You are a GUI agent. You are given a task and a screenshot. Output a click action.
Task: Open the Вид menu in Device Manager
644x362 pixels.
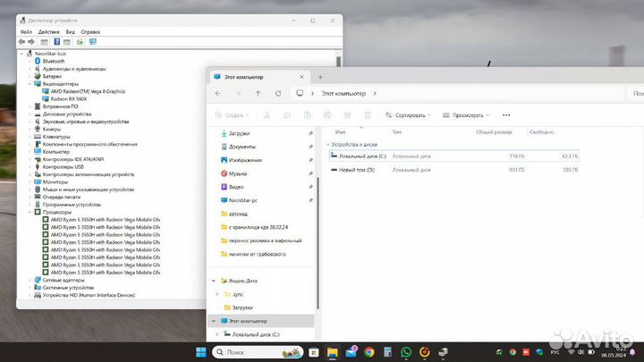point(71,31)
